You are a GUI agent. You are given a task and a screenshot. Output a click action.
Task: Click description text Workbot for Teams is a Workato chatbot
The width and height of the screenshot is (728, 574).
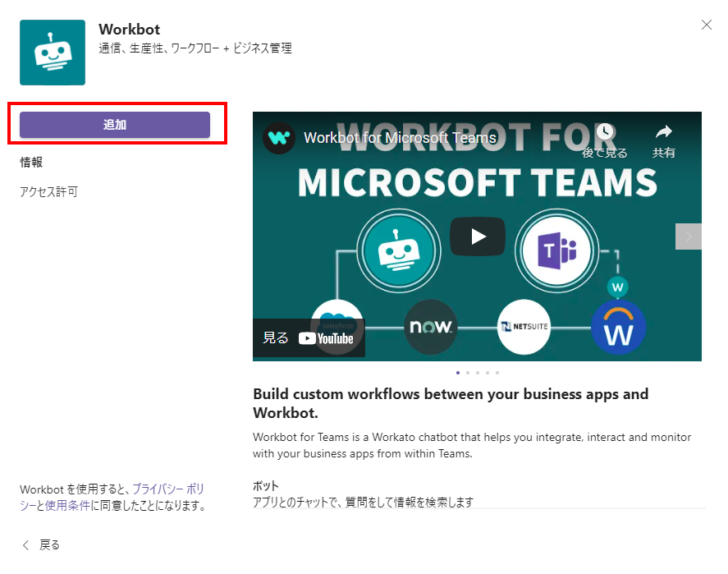click(472, 445)
